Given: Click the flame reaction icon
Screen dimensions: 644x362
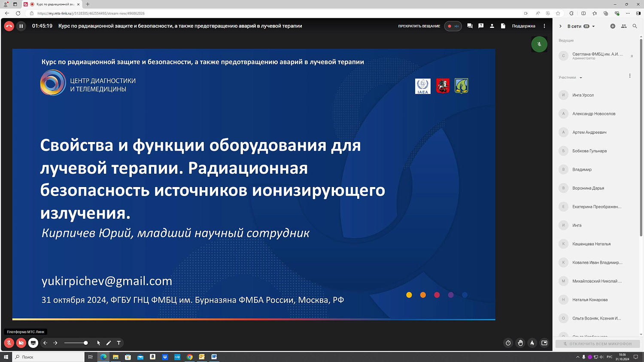Looking at the screenshot, I should (x=532, y=343).
